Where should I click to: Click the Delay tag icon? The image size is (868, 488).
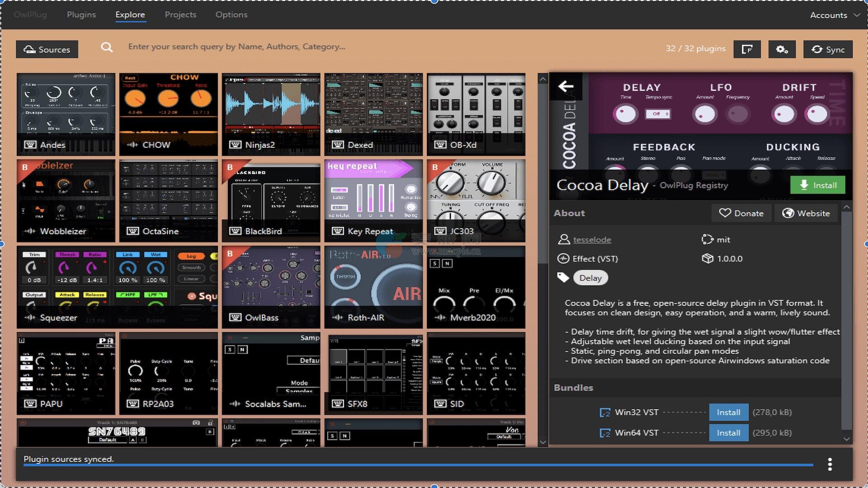point(563,277)
